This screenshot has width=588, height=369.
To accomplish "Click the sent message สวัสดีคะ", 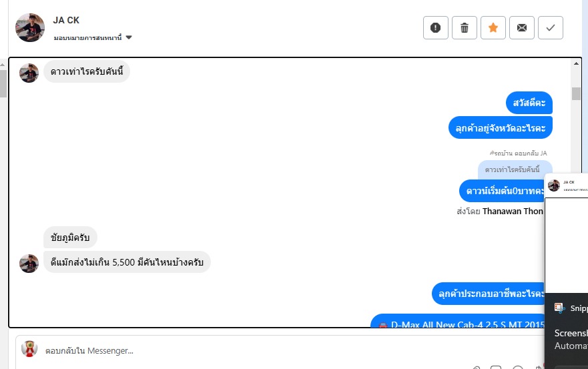I will (x=529, y=103).
